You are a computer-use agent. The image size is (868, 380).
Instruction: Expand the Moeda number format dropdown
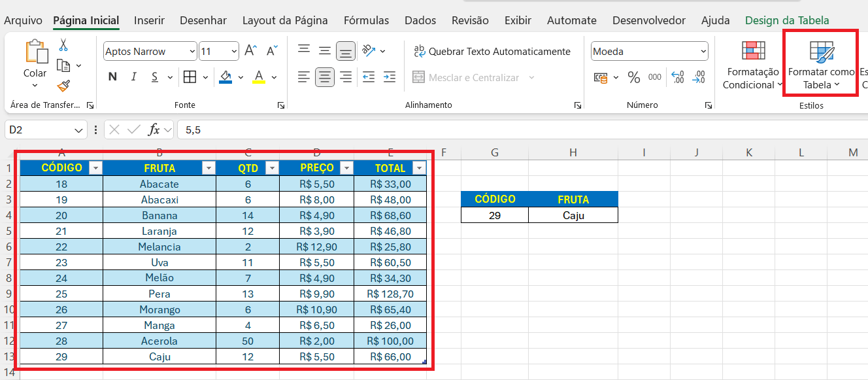click(x=703, y=51)
